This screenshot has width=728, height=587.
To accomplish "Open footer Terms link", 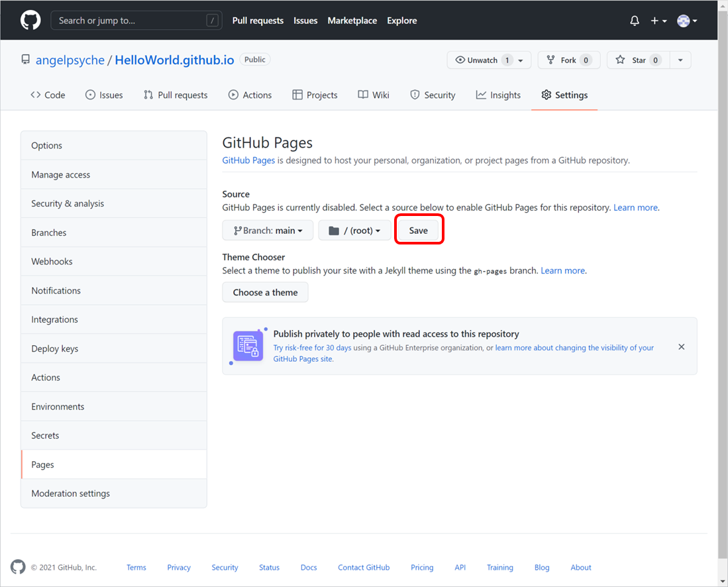I will pos(136,568).
